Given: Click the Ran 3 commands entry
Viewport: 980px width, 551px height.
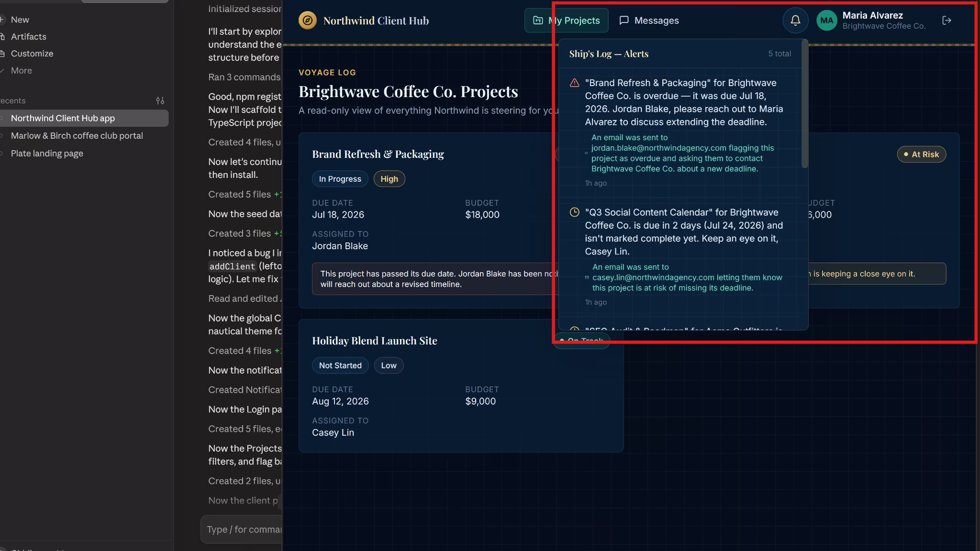Looking at the screenshot, I should tap(245, 77).
